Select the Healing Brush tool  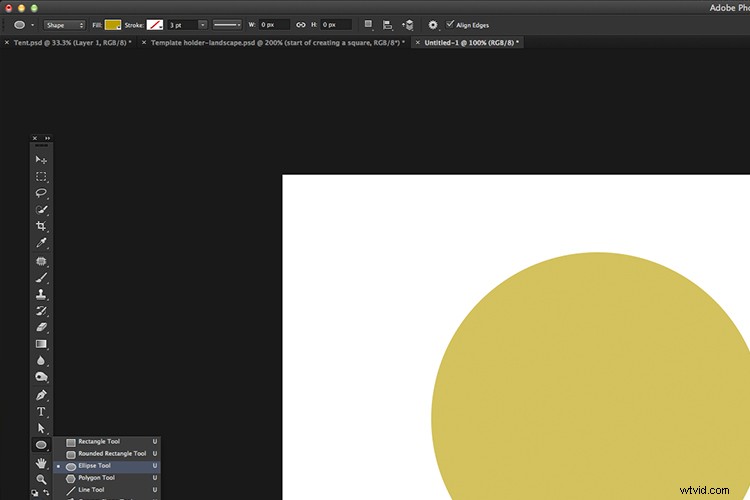(41, 261)
